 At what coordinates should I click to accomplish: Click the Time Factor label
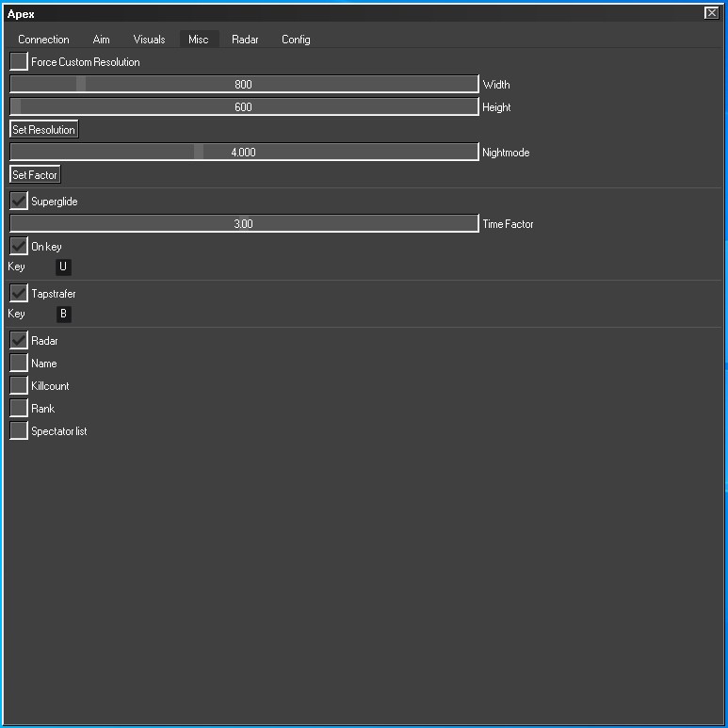point(508,224)
